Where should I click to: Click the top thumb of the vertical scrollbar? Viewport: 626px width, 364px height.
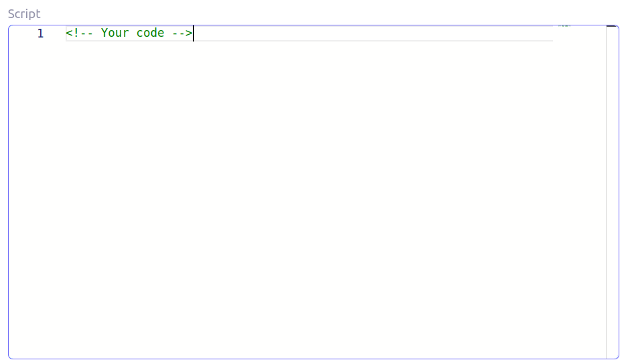611,26
